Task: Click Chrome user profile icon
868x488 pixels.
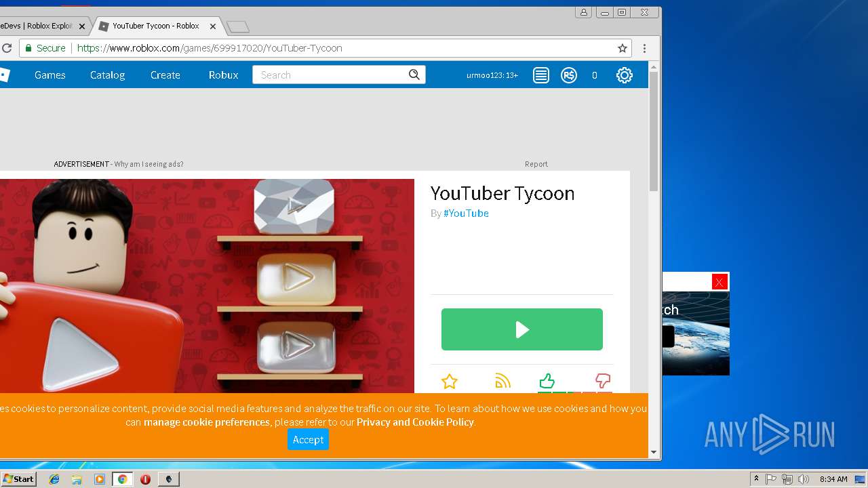Action: coord(583,12)
